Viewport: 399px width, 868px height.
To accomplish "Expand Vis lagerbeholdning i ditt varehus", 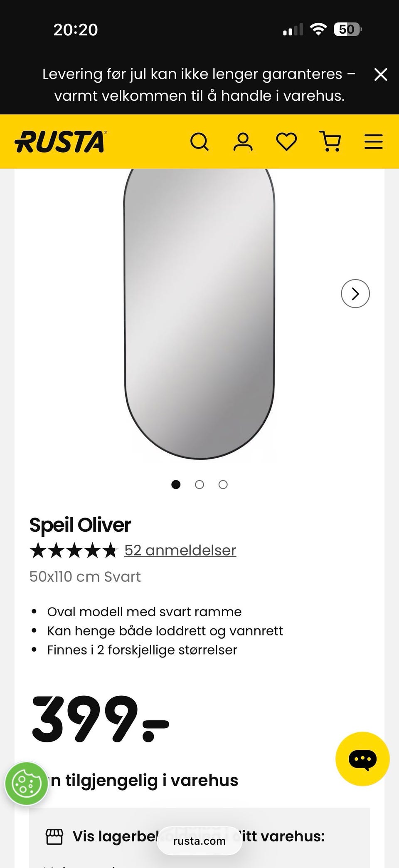I will [x=199, y=837].
